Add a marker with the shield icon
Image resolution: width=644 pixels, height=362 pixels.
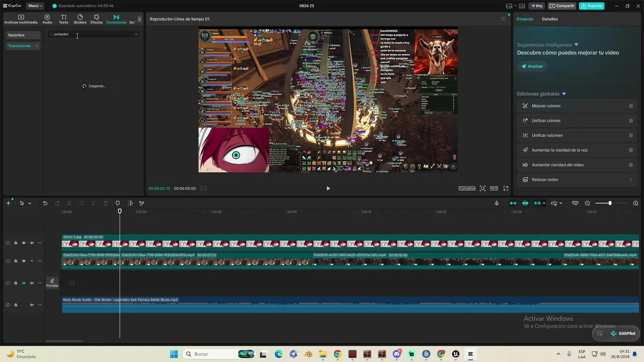tap(118, 203)
